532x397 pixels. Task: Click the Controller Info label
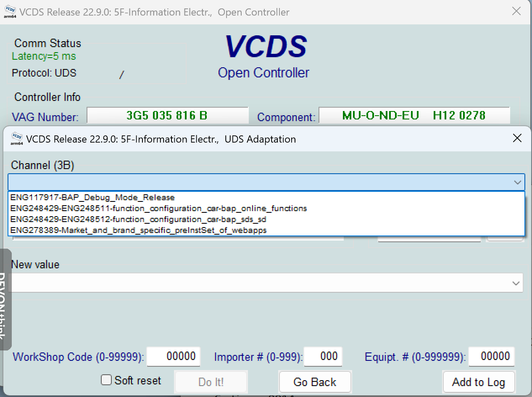[x=47, y=97]
